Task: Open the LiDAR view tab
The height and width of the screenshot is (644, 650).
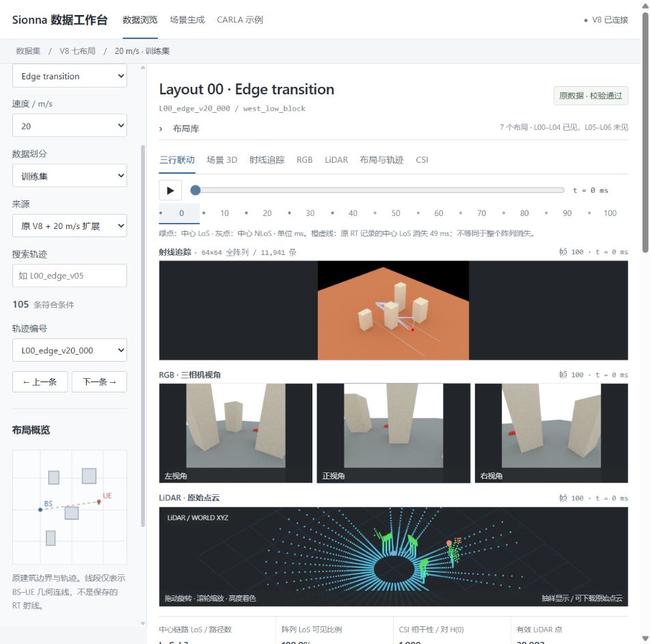Action: coord(336,160)
